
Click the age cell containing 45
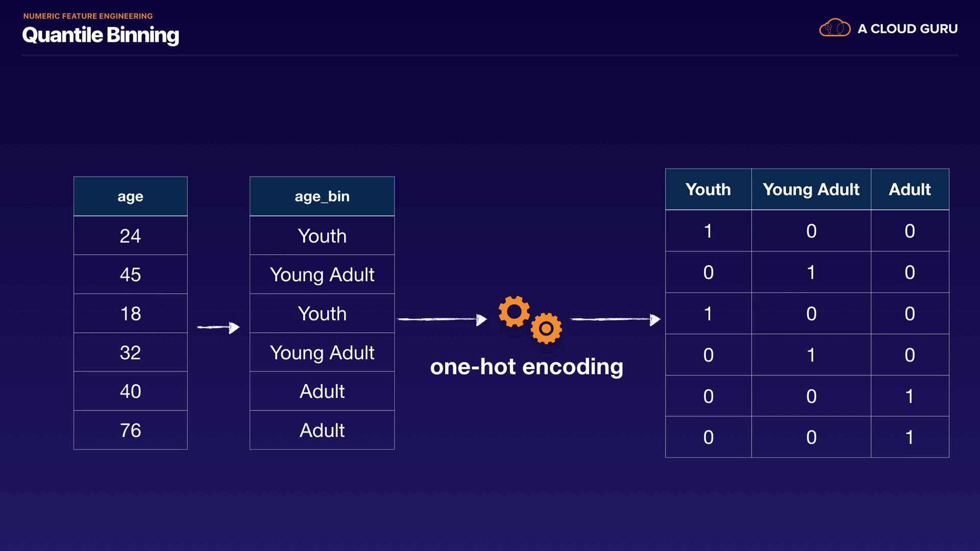tap(130, 274)
